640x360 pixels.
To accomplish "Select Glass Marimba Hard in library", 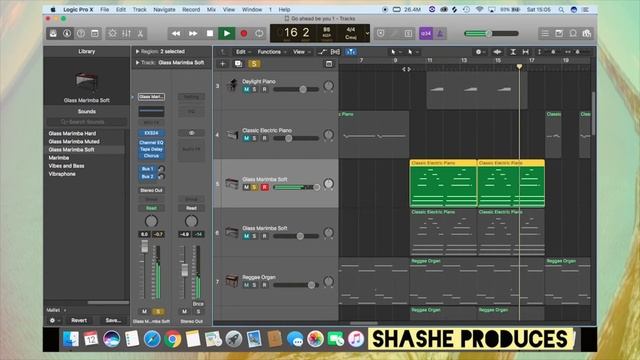I will pyautogui.click(x=72, y=133).
